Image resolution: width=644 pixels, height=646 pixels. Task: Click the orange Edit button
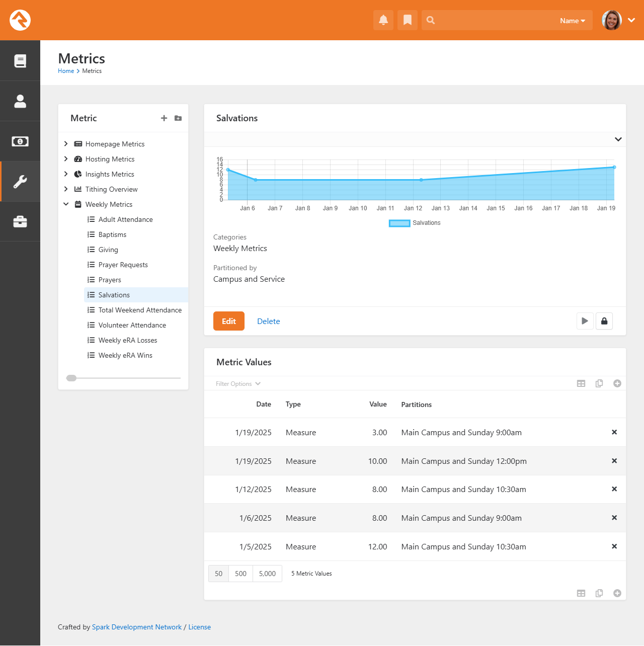click(229, 321)
